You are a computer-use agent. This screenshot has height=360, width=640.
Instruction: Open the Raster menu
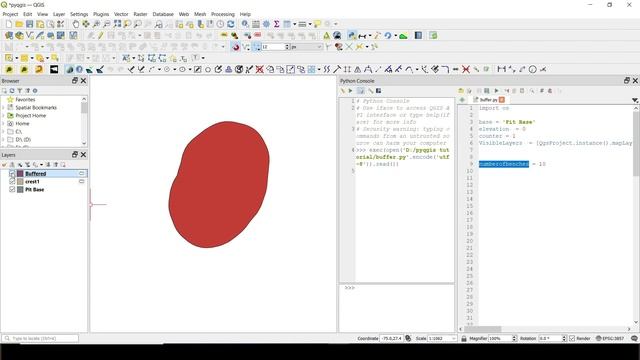coord(140,14)
